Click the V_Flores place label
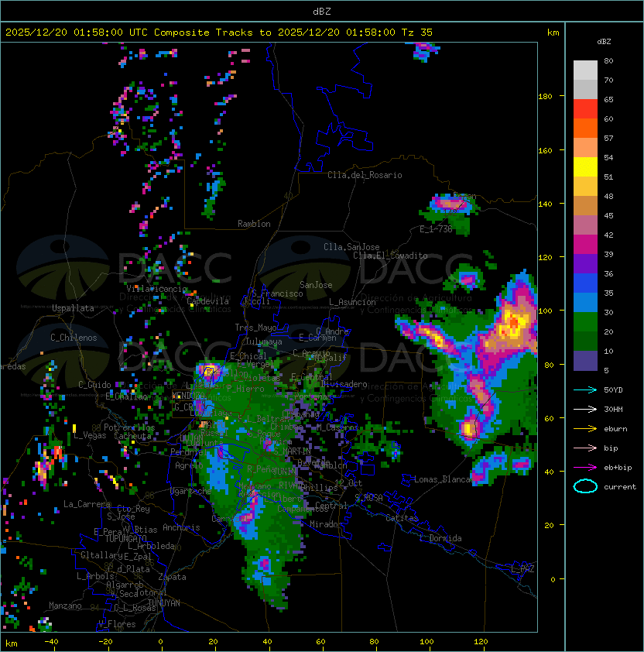The height and width of the screenshot is (652, 644). 117,624
